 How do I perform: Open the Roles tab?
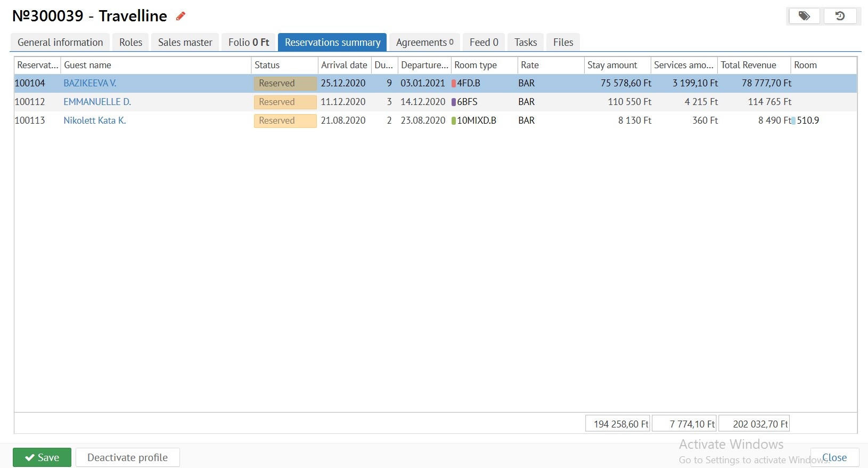coord(130,43)
